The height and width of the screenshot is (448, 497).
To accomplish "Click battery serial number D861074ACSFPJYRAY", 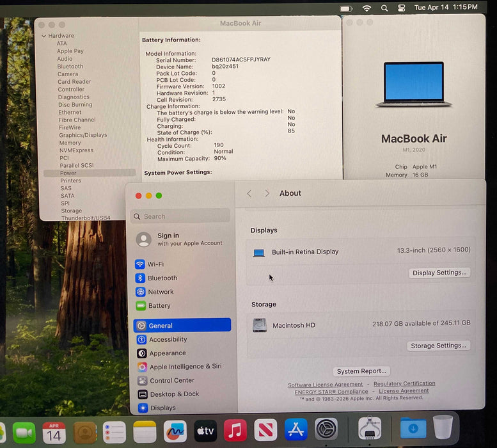I will pos(241,60).
